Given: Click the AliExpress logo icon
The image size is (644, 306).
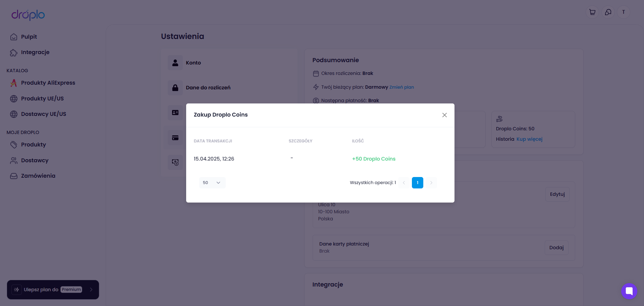Looking at the screenshot, I should point(14,83).
